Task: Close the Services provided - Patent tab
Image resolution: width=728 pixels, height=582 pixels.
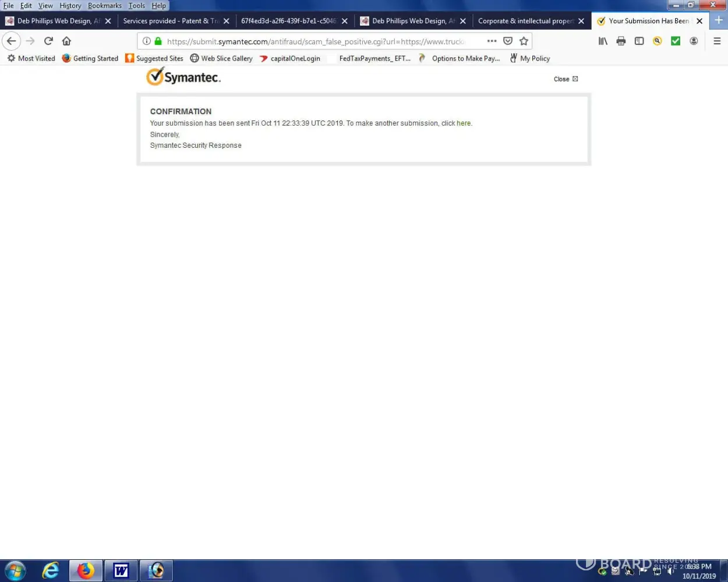Action: point(227,21)
